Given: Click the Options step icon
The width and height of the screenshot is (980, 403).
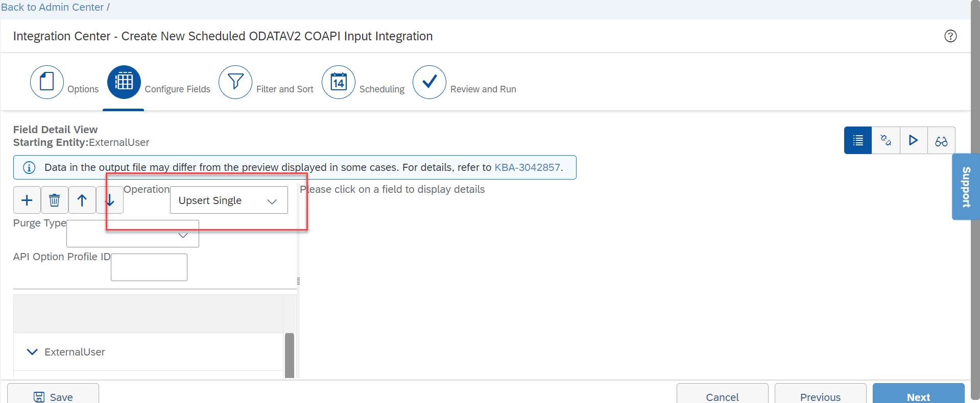Looking at the screenshot, I should 47,82.
